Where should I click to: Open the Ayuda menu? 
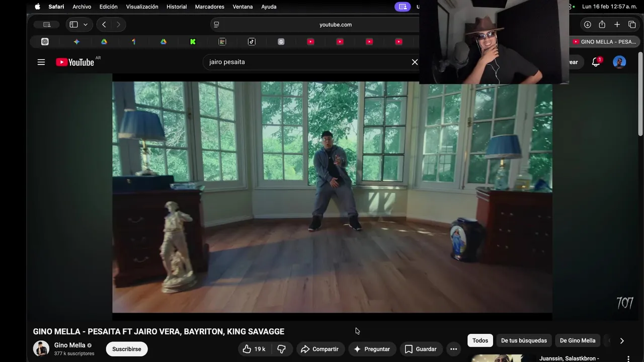click(269, 7)
